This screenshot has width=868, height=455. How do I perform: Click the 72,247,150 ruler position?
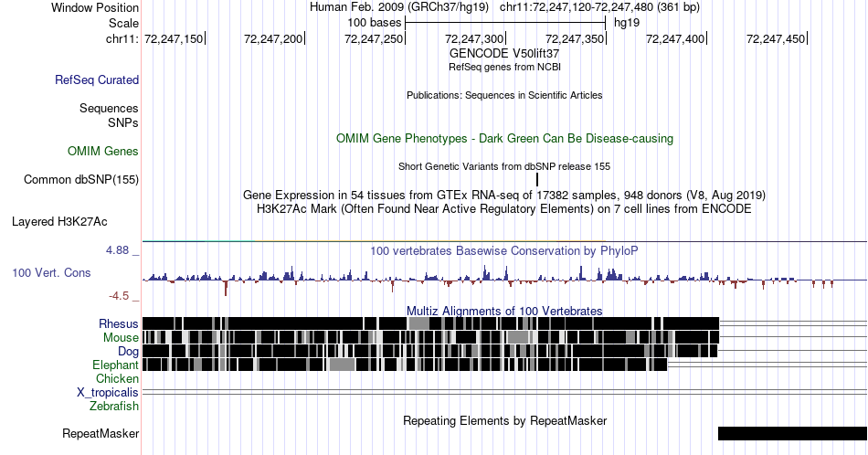pyautogui.click(x=174, y=38)
